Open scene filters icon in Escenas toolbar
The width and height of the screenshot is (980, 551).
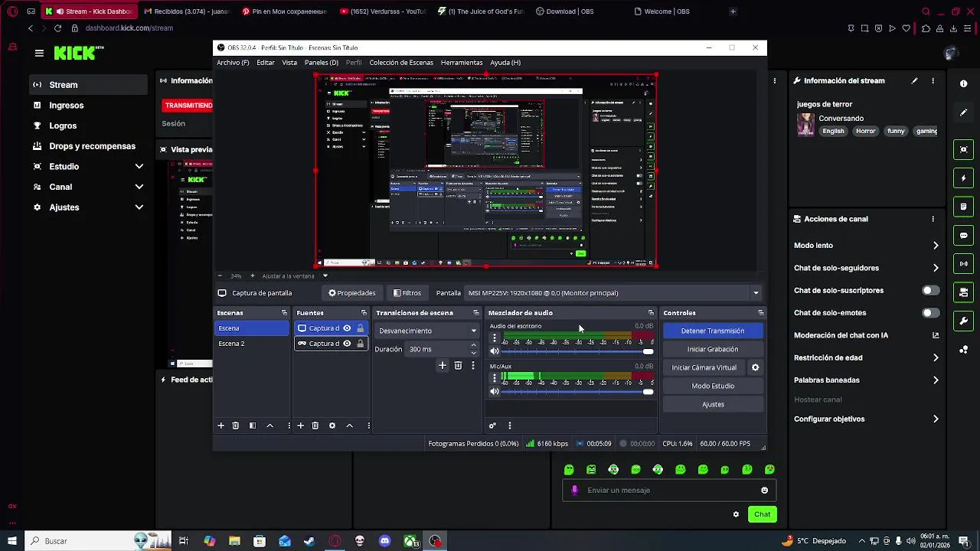[x=253, y=425]
